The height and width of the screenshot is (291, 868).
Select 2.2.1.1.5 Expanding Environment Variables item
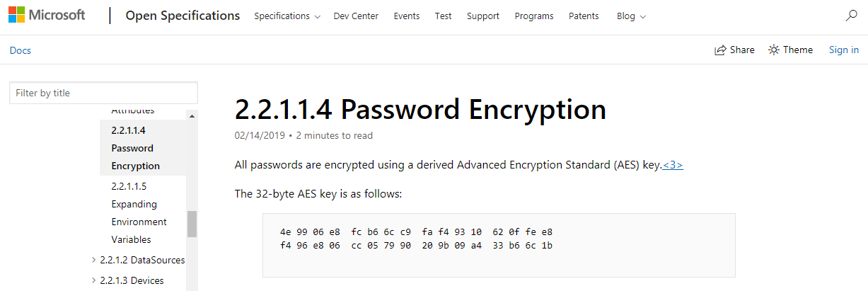139,212
